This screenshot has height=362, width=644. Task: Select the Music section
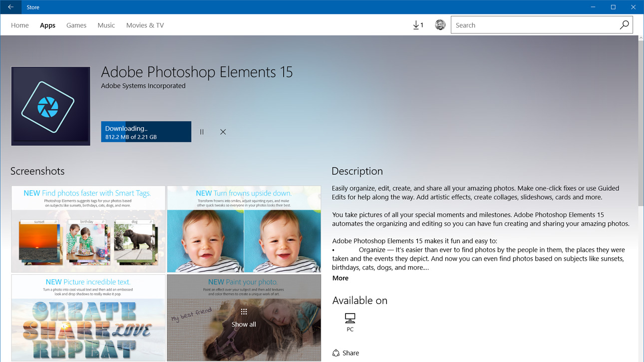tap(106, 25)
